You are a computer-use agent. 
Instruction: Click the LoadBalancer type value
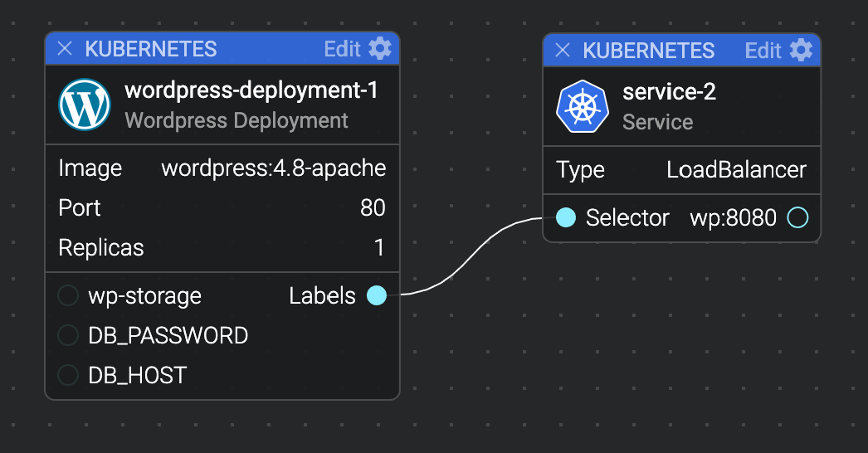coord(736,169)
